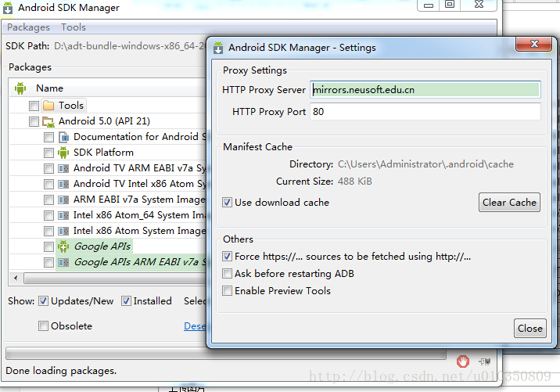Screen dimensions: 560x392
Task: Click the Android 5.0 (API 21) folder icon
Action: pos(48,122)
